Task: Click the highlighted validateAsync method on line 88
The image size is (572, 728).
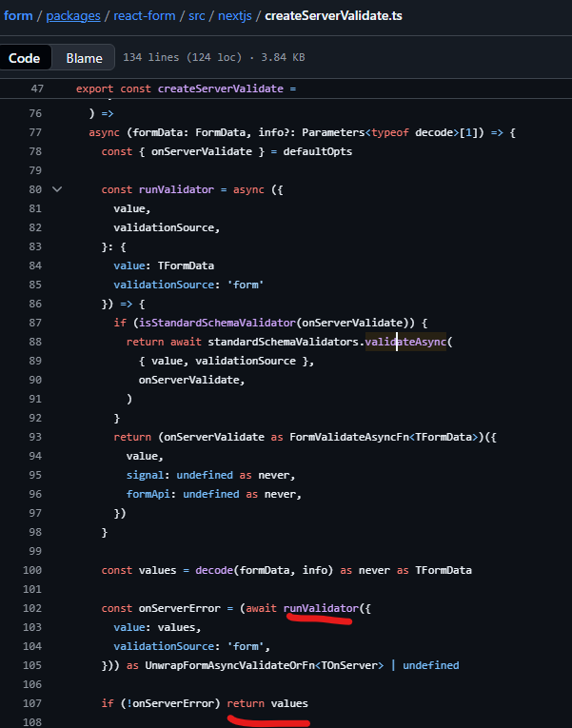Action: tap(405, 342)
